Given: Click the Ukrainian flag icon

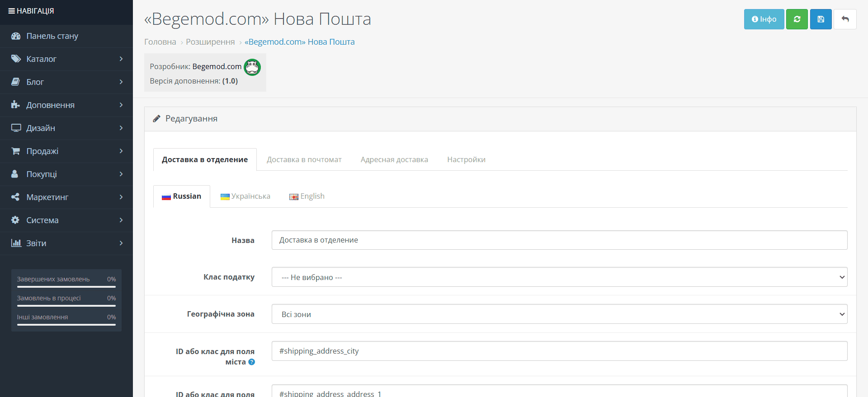Looking at the screenshot, I should 225,197.
